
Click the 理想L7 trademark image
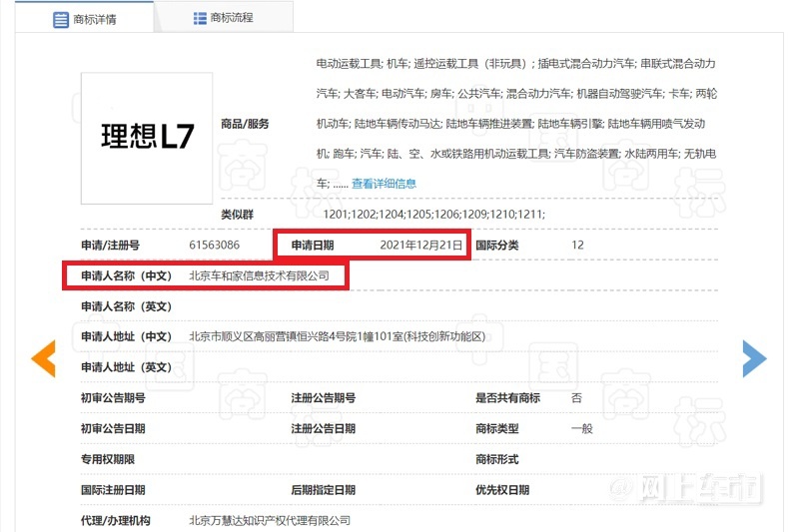pos(147,138)
